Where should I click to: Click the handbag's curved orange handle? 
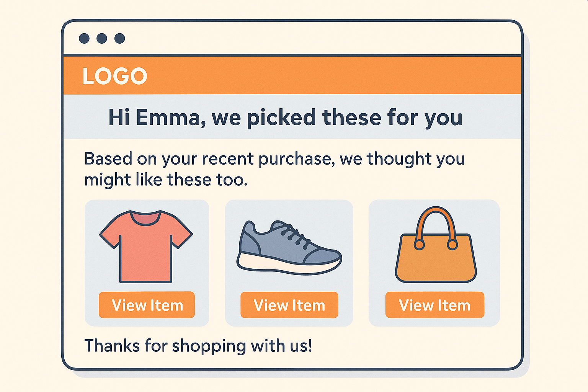pyautogui.click(x=436, y=215)
